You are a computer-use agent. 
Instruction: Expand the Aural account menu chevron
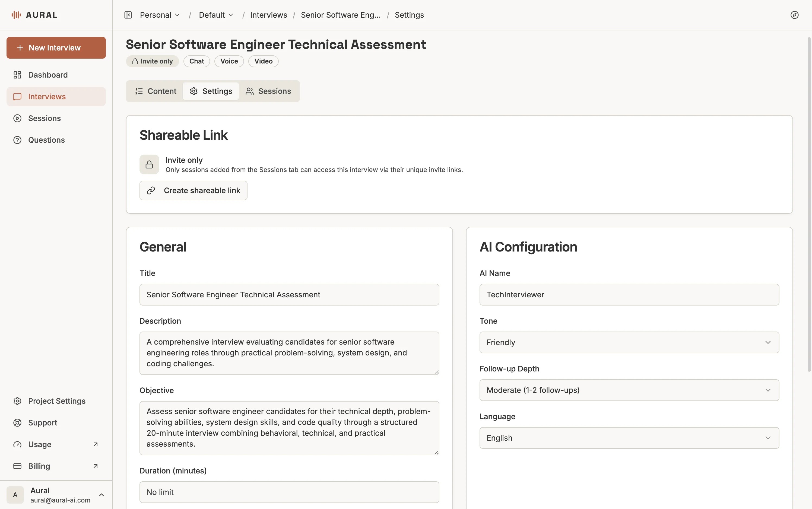point(101,495)
